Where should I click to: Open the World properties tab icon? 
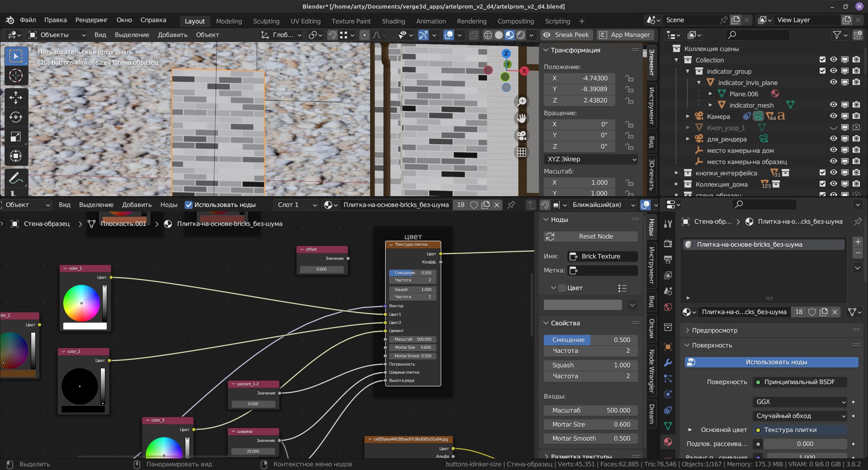click(x=668, y=307)
